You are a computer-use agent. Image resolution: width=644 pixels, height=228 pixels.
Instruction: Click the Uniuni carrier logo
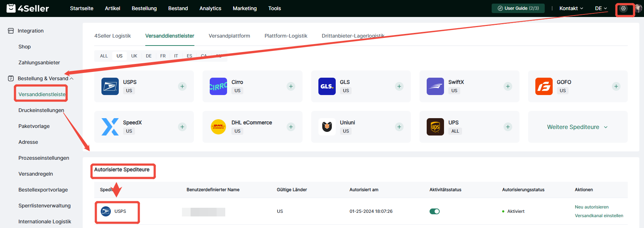pyautogui.click(x=327, y=127)
